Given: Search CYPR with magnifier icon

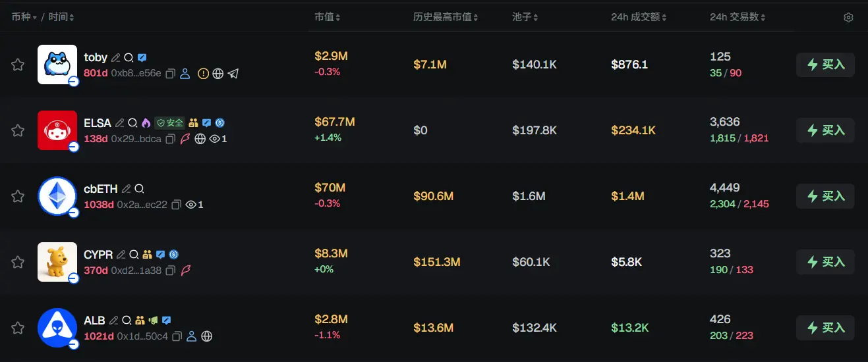Looking at the screenshot, I should 134,254.
